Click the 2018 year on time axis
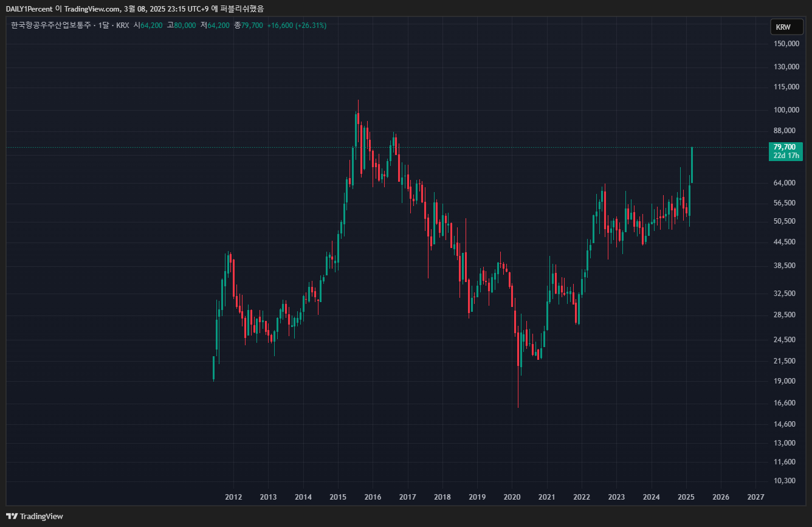812x527 pixels. pyautogui.click(x=442, y=497)
